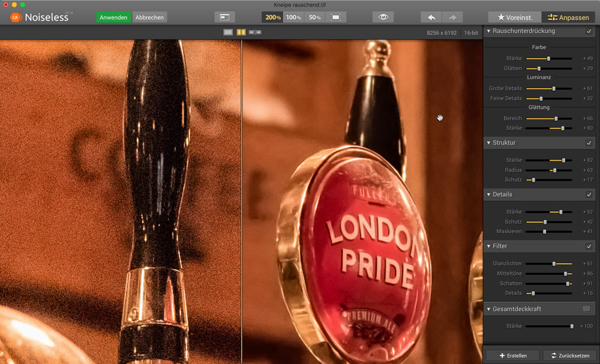Image resolution: width=600 pixels, height=364 pixels.
Task: Click Glanzlichter slider handle
Action: tap(554, 263)
